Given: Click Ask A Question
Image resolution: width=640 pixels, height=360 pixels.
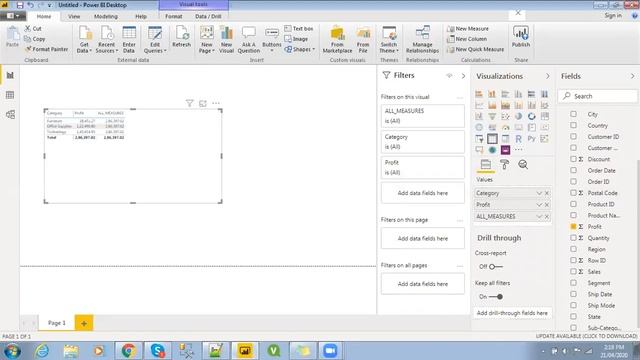Looking at the screenshot, I should 249,39.
